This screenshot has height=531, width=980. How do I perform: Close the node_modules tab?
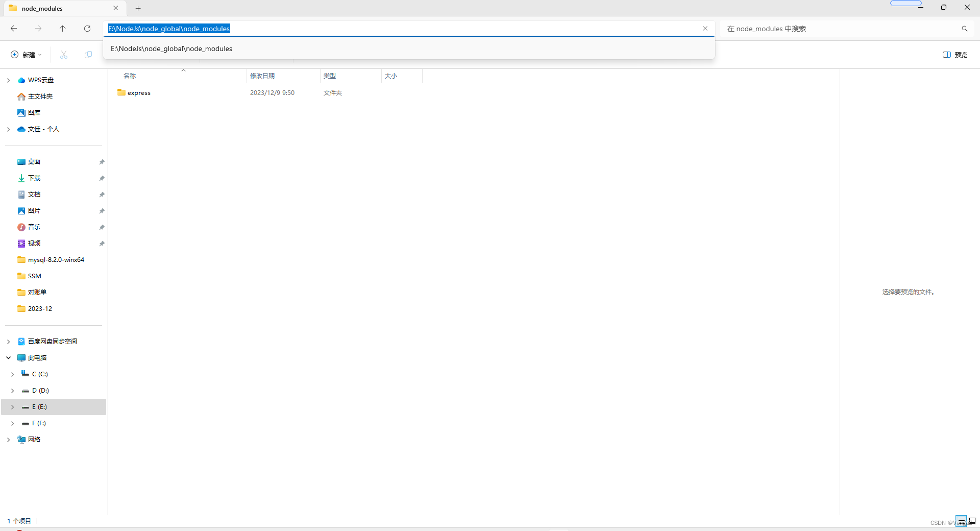tap(115, 8)
